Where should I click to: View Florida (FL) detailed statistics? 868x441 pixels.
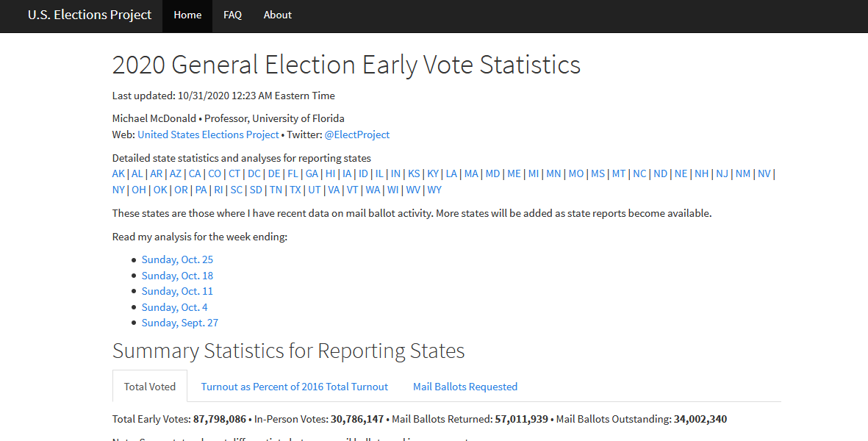click(x=293, y=173)
